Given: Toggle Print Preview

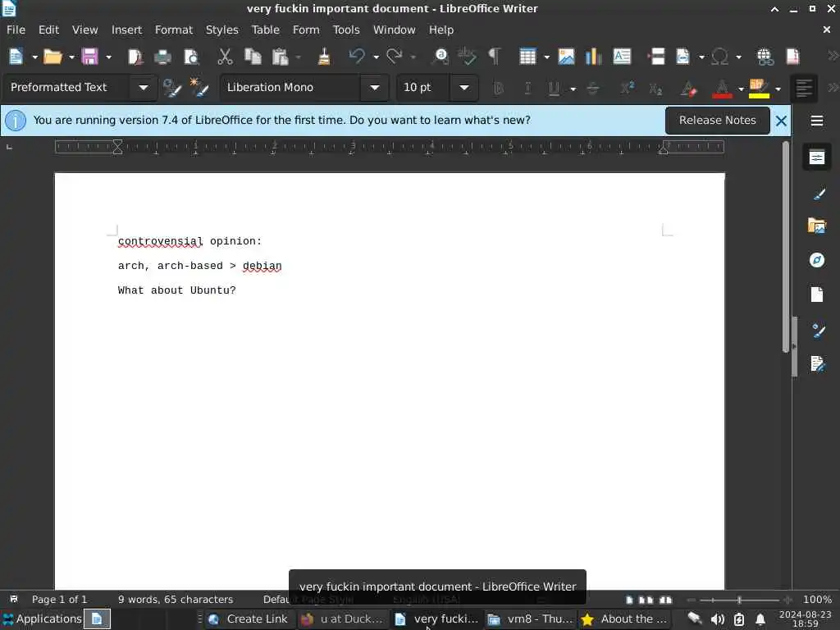Looking at the screenshot, I should (190, 57).
